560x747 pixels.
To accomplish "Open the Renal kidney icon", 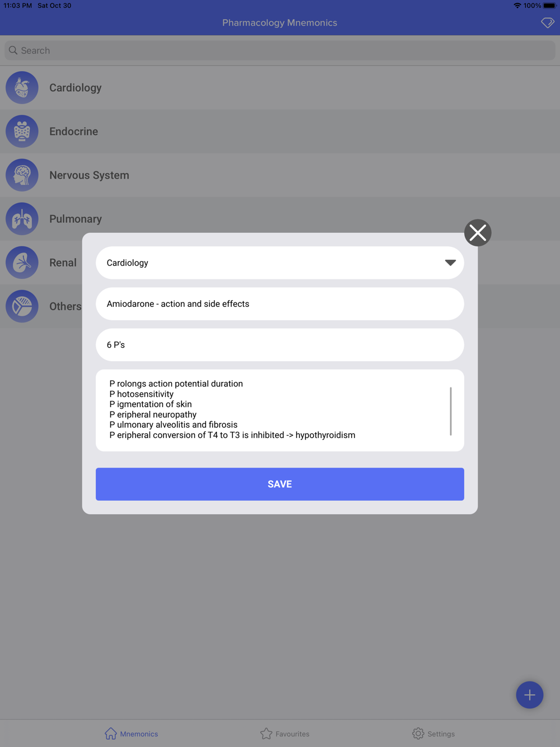I will pyautogui.click(x=22, y=263).
